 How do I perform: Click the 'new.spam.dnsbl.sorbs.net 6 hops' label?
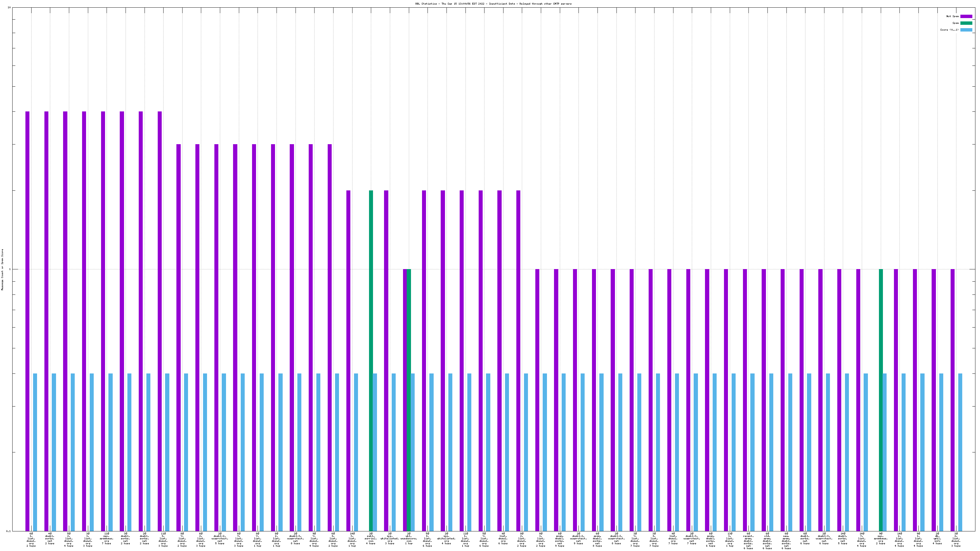tap(786, 542)
